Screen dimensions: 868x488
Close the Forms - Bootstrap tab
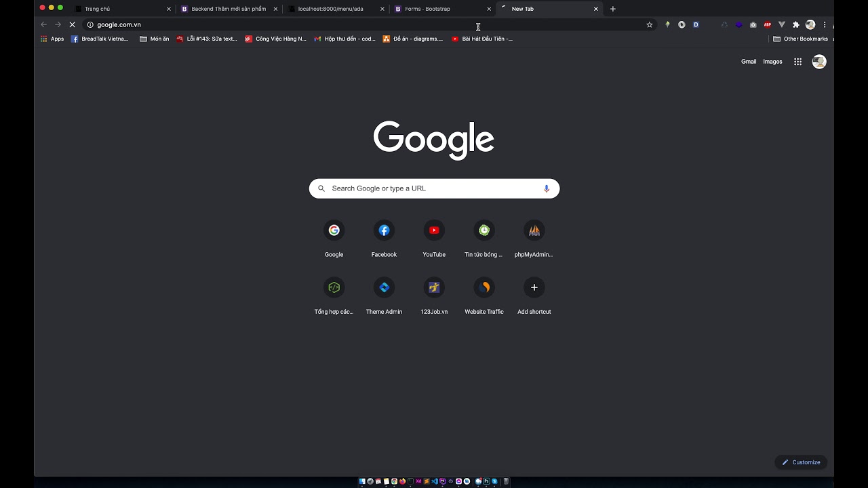coord(489,9)
